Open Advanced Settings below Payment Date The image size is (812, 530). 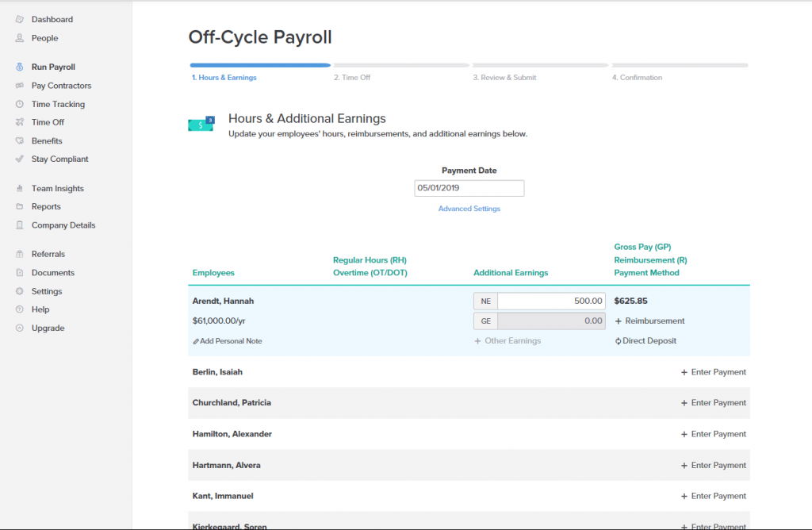coord(469,208)
